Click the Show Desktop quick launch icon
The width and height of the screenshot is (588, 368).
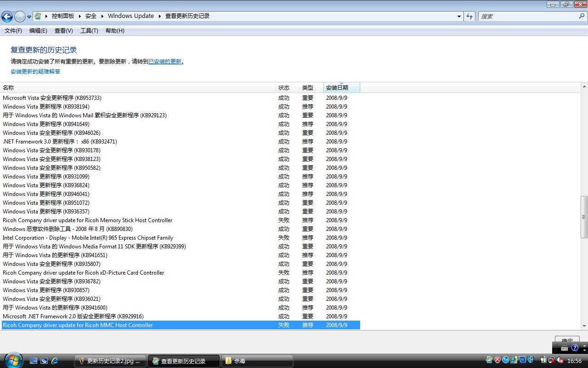coord(34,361)
